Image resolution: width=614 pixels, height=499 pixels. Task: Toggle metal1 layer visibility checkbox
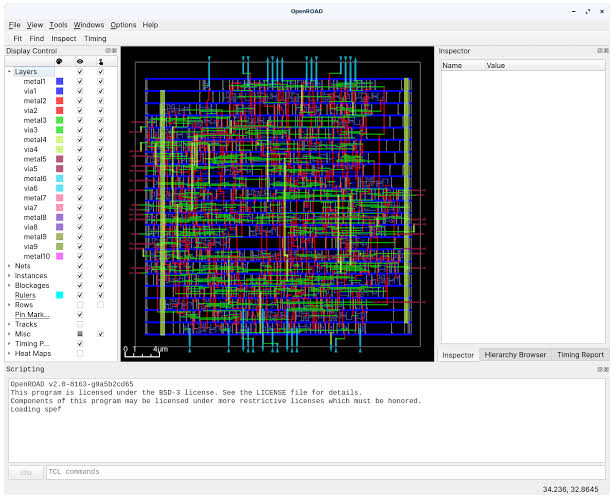(80, 81)
